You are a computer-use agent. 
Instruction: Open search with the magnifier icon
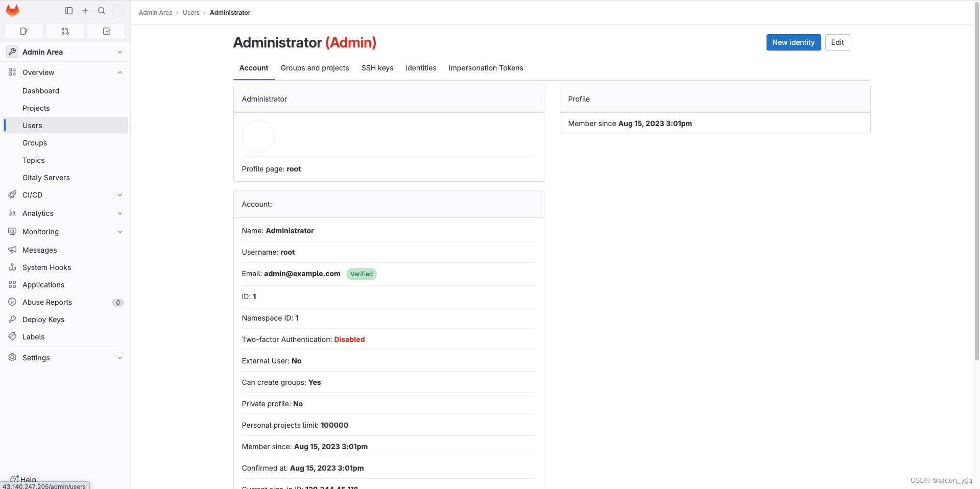coord(101,10)
